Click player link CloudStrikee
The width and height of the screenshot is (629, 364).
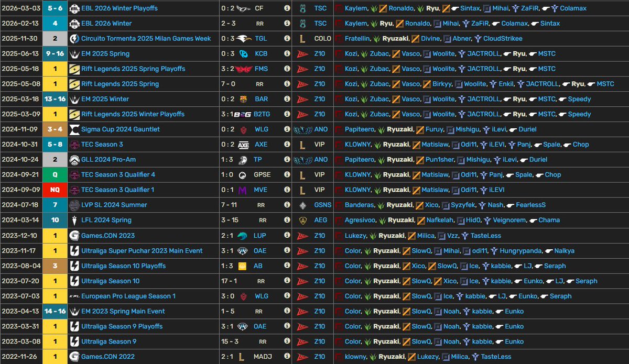click(503, 39)
